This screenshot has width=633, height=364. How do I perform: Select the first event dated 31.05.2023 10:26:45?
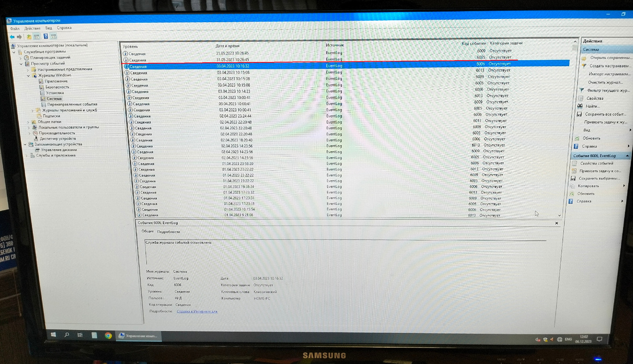coord(346,53)
